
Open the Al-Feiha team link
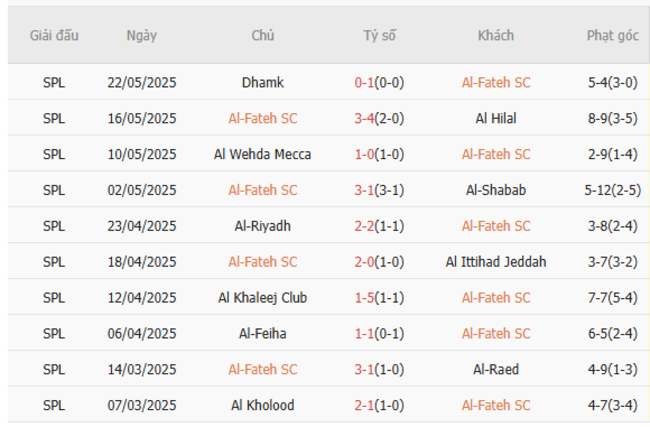pos(263,333)
